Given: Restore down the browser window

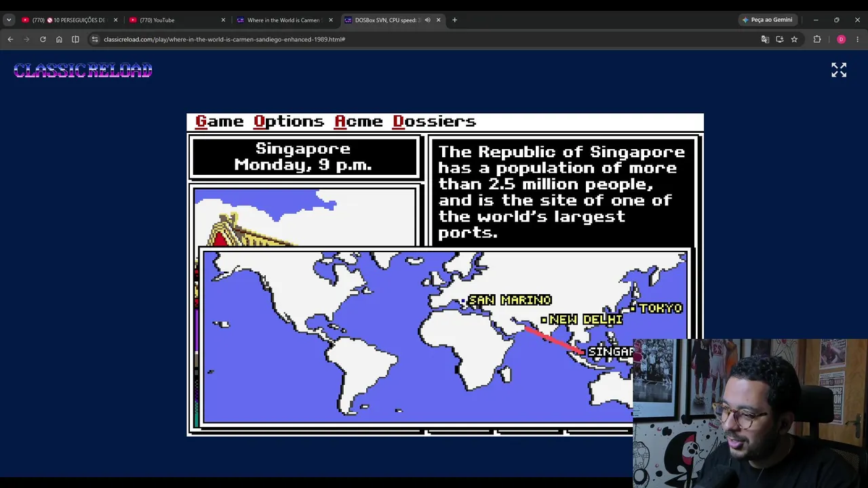Looking at the screenshot, I should [x=836, y=20].
